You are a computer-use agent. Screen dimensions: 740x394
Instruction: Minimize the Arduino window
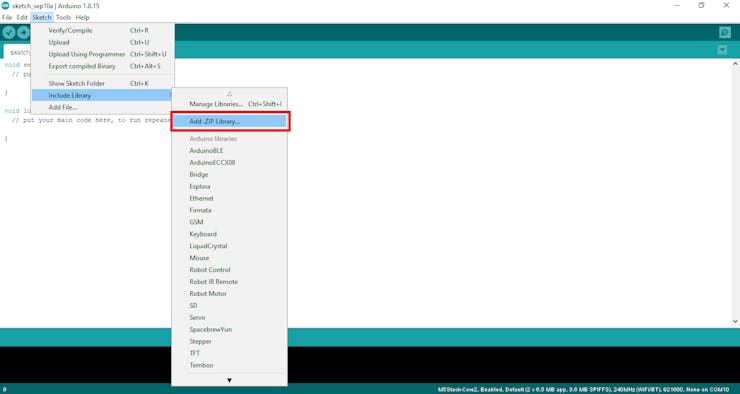coord(677,6)
